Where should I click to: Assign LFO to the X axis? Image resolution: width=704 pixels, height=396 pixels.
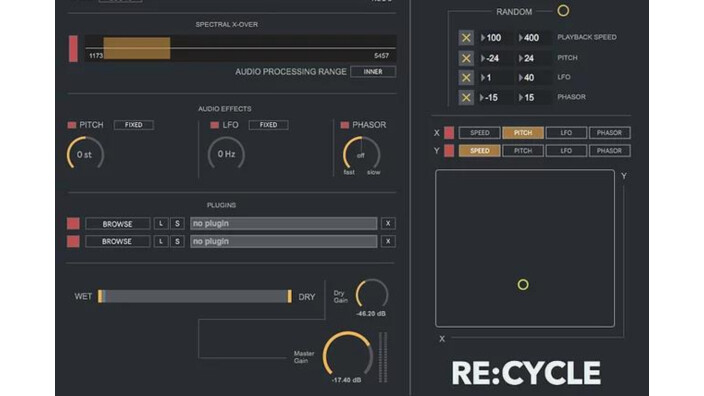point(566,133)
